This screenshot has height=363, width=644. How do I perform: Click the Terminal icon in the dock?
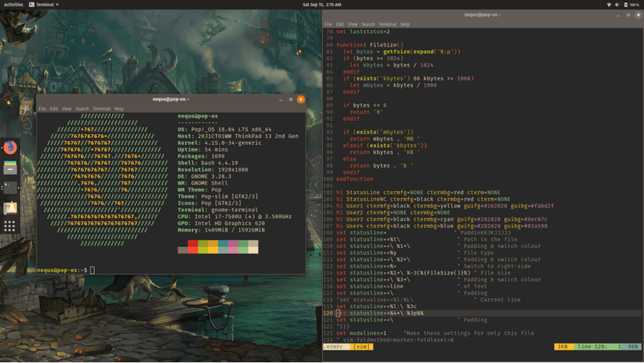tap(10, 187)
